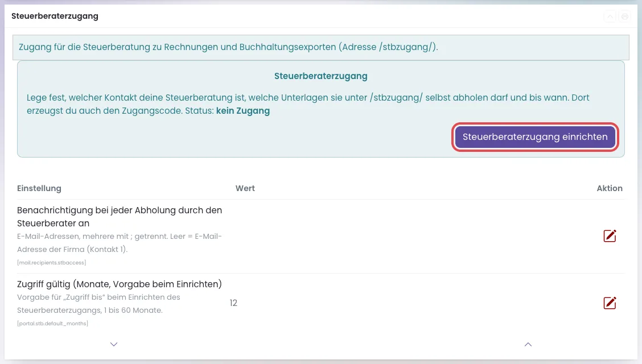Click the hint 'E-Mail-Adressen, mehrere mit ; getrennt'

pyautogui.click(x=120, y=243)
